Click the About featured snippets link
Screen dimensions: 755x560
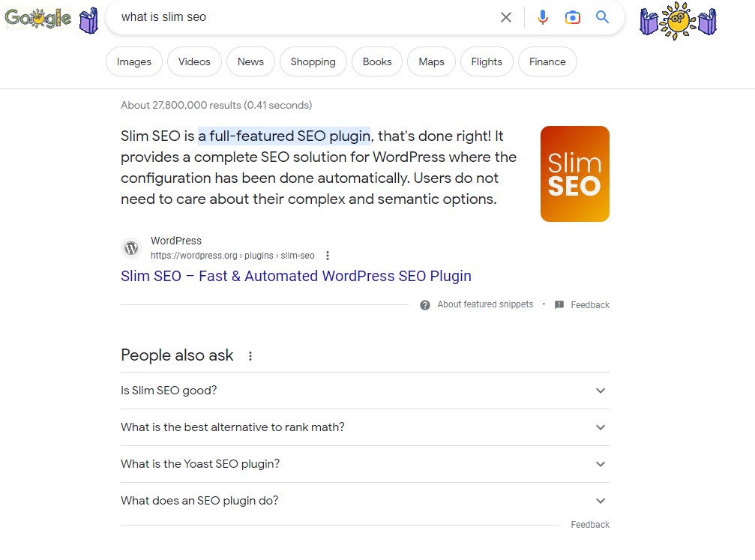click(485, 304)
